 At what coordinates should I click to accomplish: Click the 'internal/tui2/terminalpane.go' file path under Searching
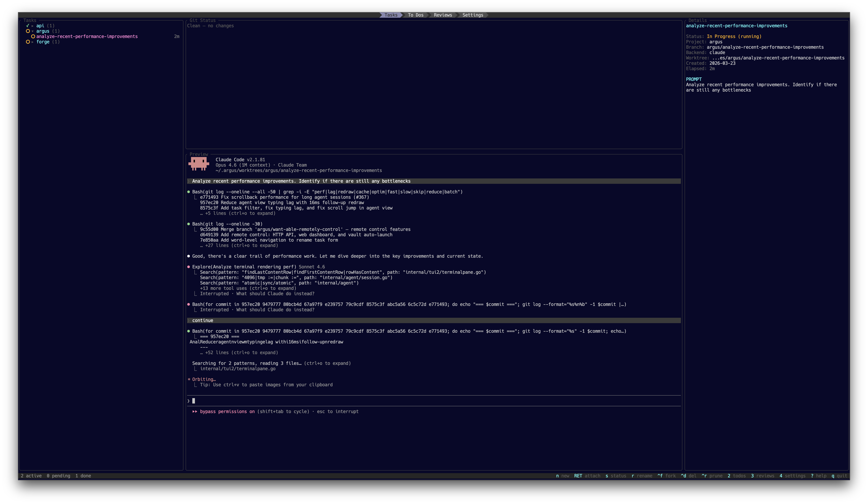click(238, 369)
